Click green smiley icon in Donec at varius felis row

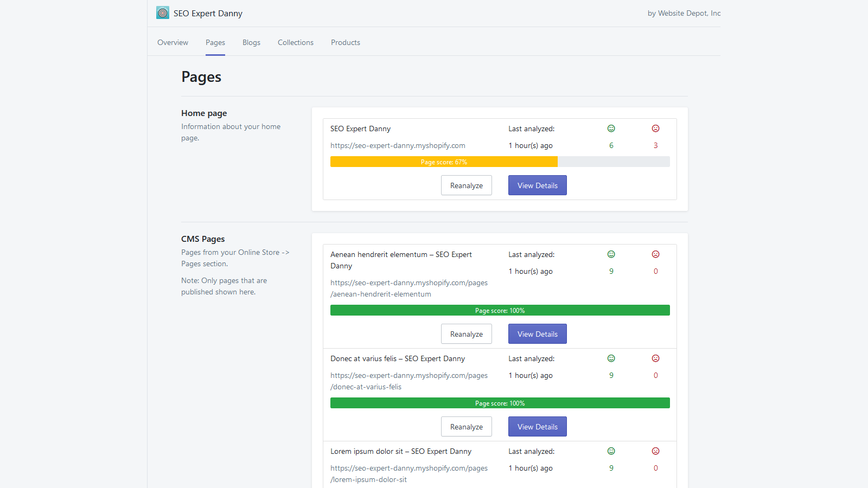tap(611, 358)
